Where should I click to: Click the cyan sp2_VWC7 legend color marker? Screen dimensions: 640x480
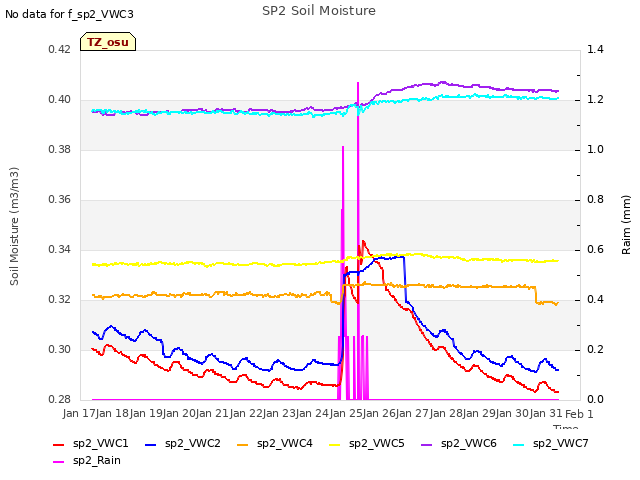[518, 444]
